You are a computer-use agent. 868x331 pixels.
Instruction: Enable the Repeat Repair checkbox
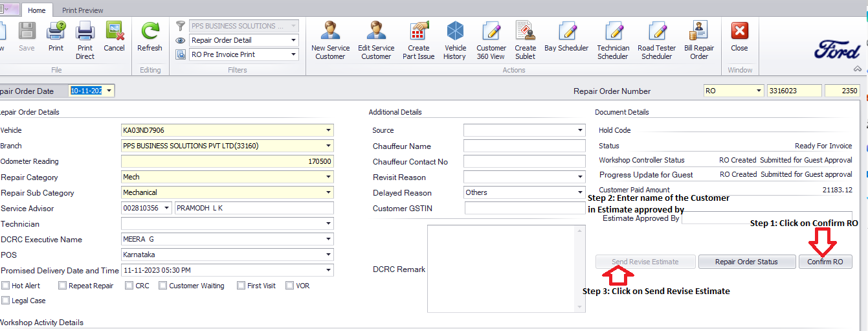[x=63, y=286]
